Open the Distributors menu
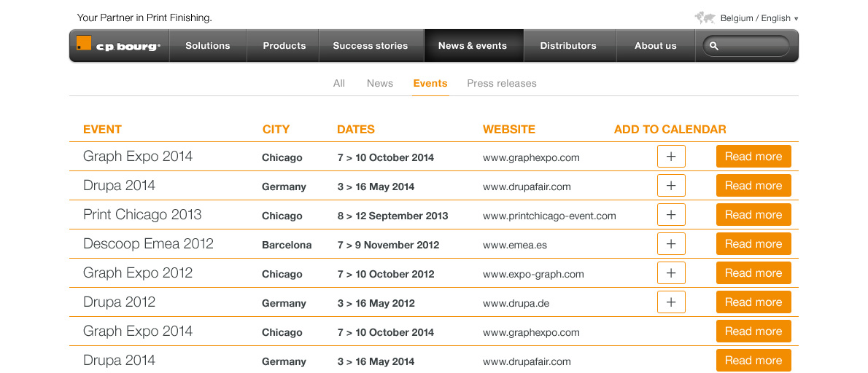868x373 pixels. point(568,46)
